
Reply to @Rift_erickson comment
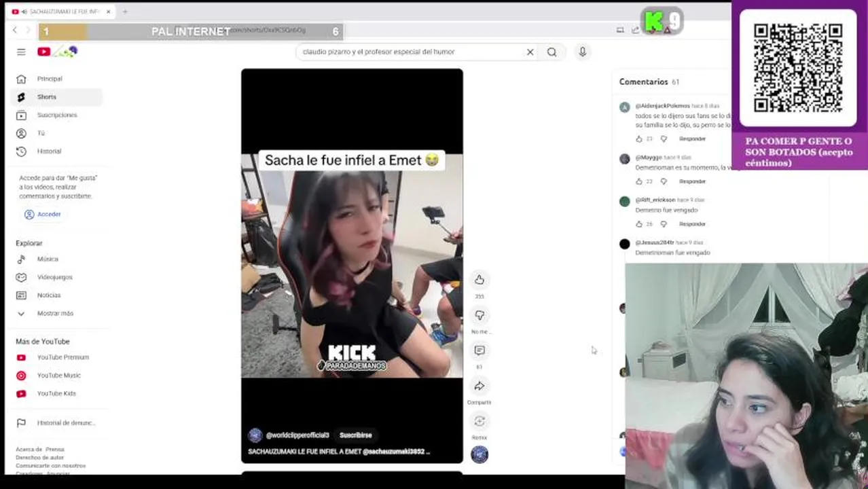(692, 223)
